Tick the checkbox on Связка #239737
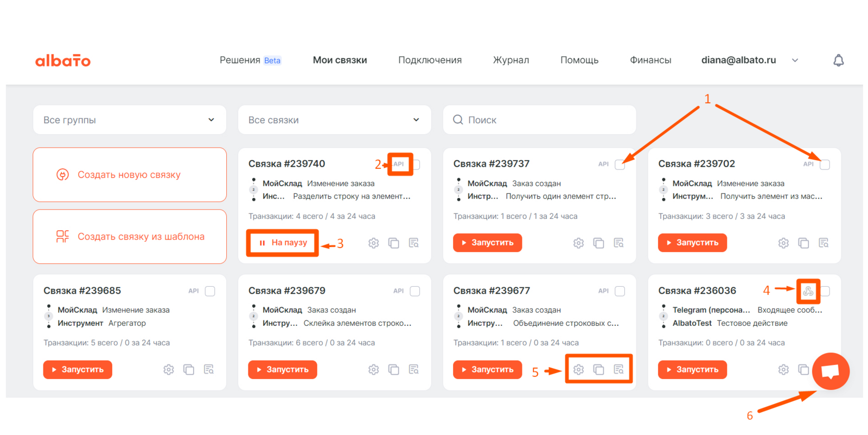This screenshot has height=435, width=868. click(620, 165)
